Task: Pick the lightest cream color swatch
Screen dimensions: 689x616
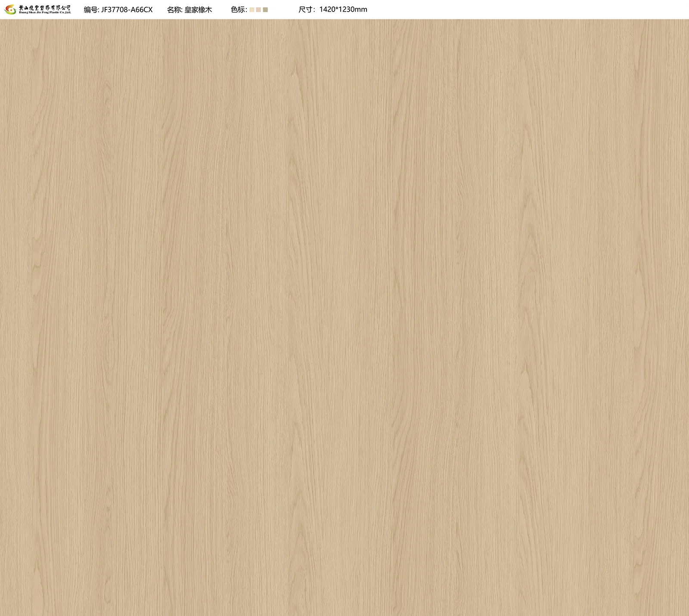Action: coord(252,9)
